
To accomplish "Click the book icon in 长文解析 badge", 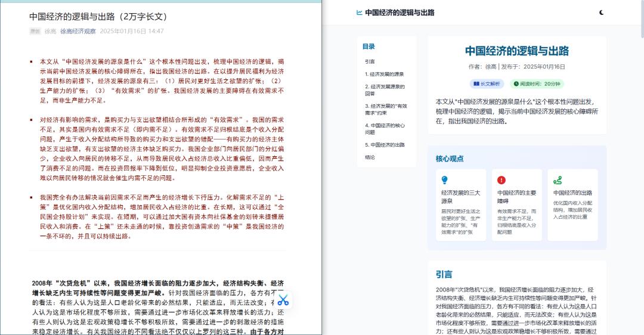I will click(x=476, y=83).
